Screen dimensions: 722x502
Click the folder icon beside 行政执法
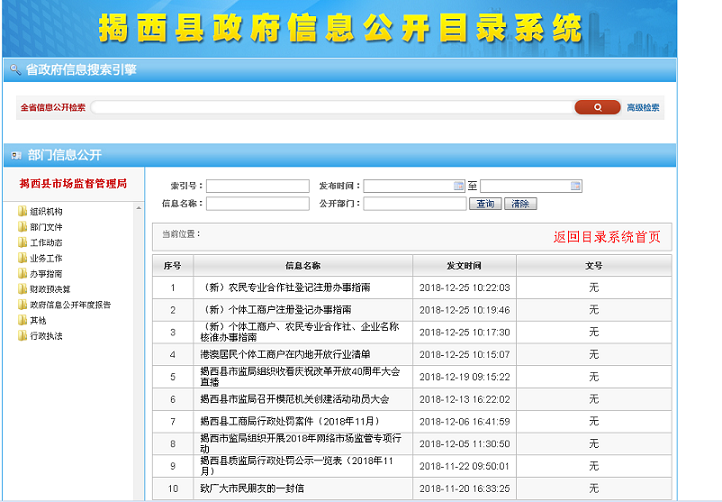click(22, 336)
